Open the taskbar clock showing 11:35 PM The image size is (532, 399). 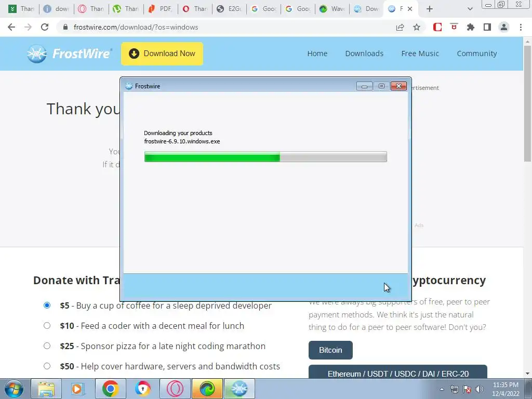[x=506, y=389]
